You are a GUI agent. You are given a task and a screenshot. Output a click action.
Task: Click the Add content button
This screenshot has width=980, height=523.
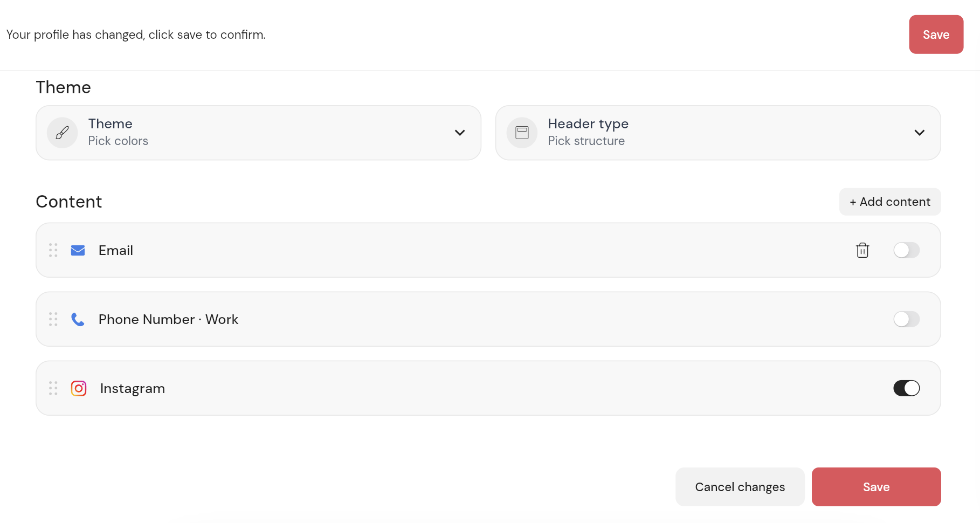click(x=889, y=202)
